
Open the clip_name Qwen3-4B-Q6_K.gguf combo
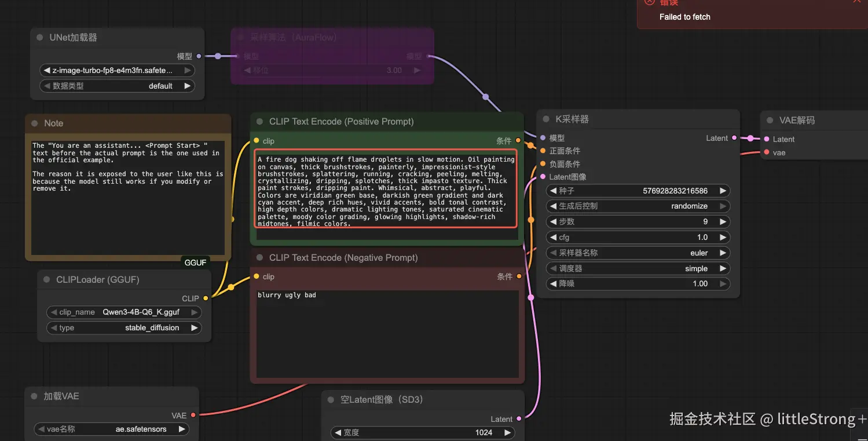click(124, 312)
